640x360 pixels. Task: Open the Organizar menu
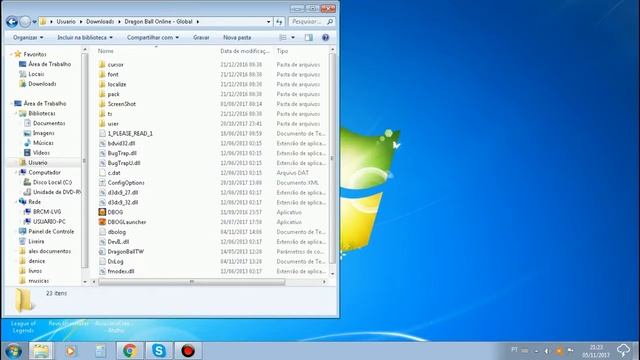(x=28, y=38)
